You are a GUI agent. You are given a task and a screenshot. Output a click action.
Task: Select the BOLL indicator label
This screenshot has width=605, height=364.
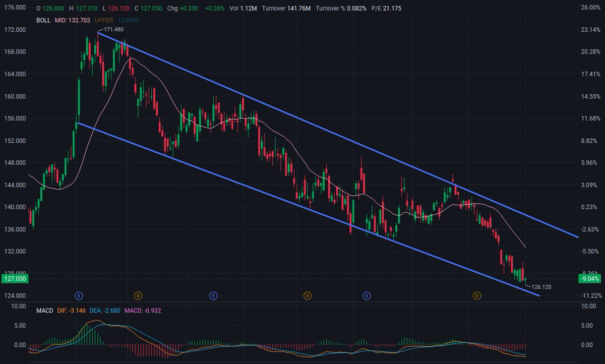(44, 20)
